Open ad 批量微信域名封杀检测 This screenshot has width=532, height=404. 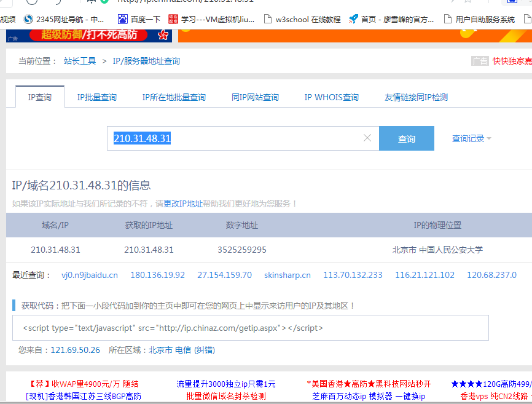coord(226,396)
